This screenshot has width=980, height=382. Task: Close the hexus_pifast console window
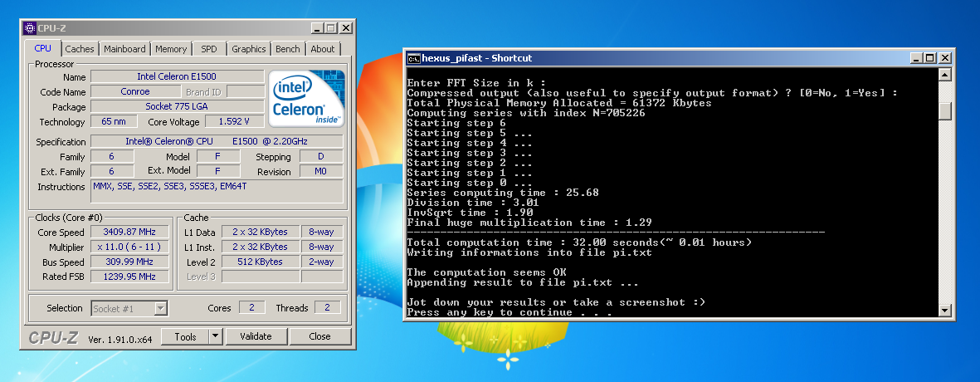point(944,58)
